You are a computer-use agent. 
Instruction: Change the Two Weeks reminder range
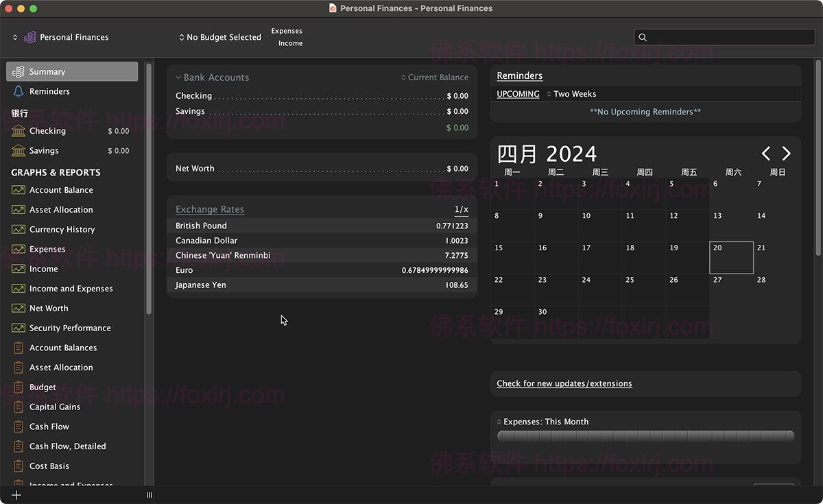[x=571, y=94]
